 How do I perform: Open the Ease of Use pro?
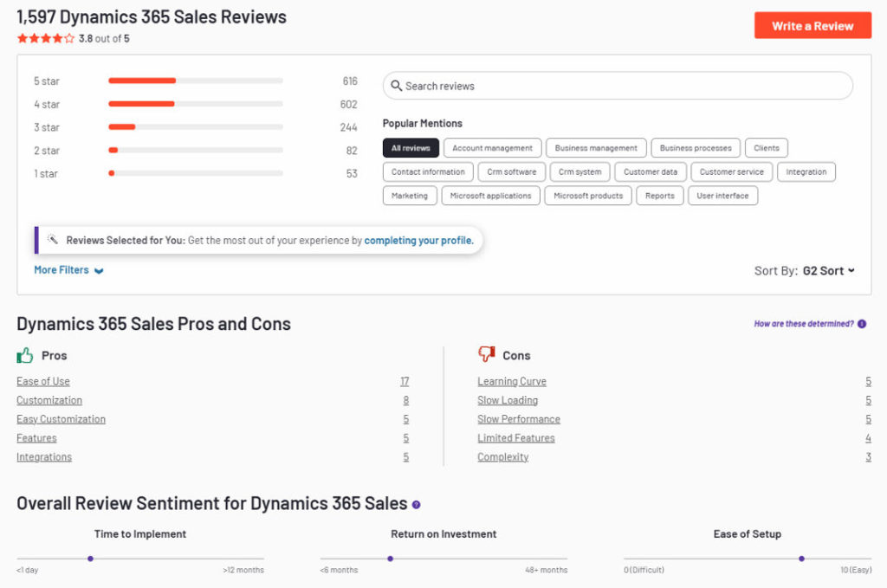pos(43,382)
